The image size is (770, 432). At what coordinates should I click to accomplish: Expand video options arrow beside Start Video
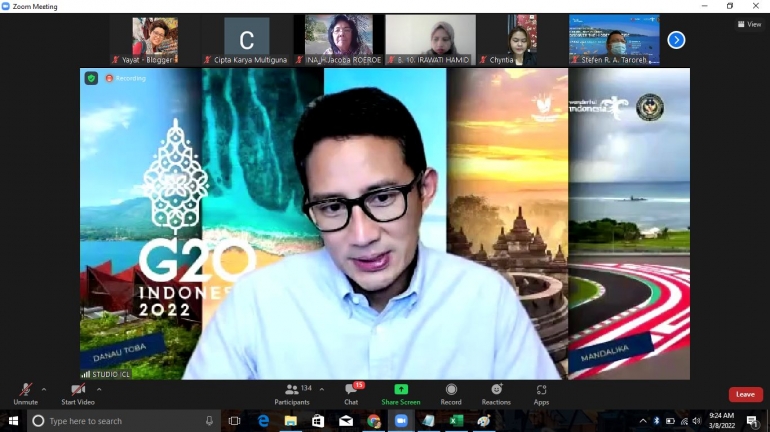100,389
